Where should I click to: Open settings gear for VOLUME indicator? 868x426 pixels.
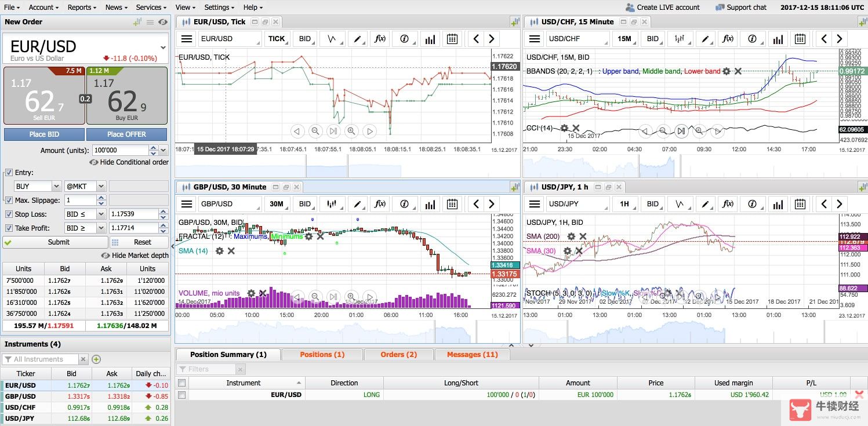tap(251, 293)
